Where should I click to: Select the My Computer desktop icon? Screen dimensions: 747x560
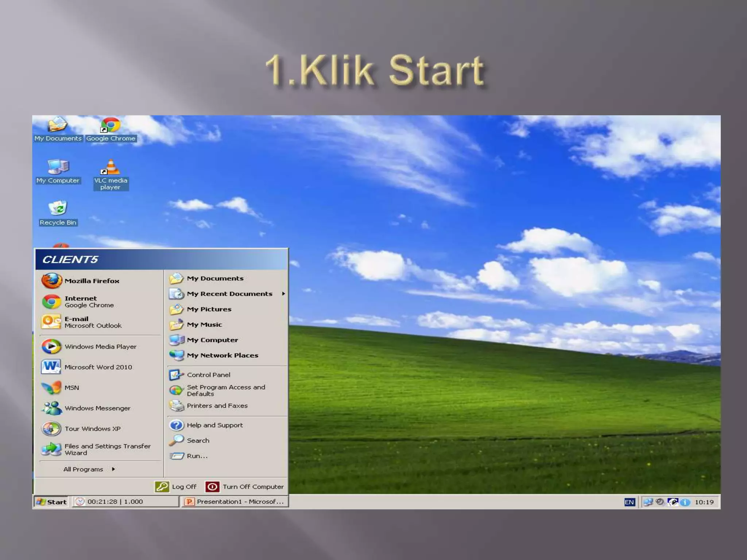(x=58, y=171)
